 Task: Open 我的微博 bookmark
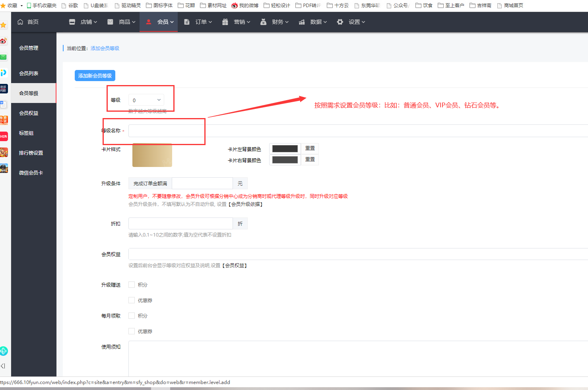[245, 6]
